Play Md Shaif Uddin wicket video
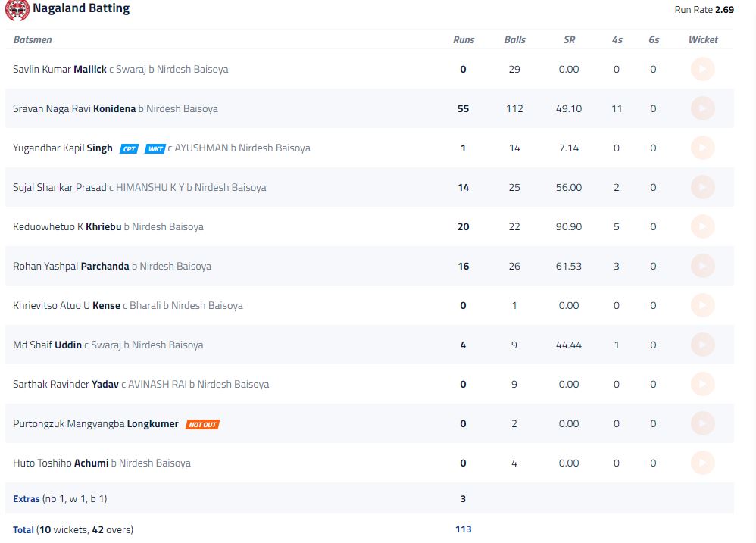756x543 pixels. point(702,345)
